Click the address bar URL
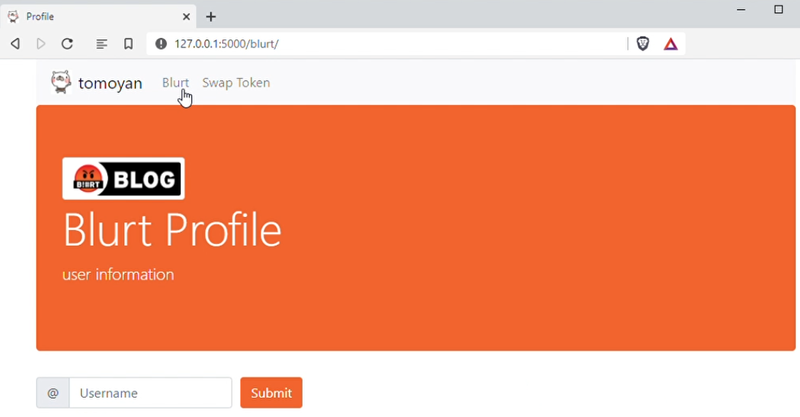800x417 pixels. 227,44
